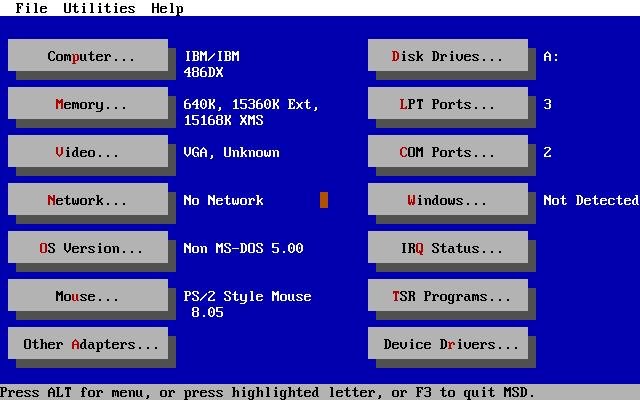
Task: Click the 640K, 15360K Ext memory text
Action: point(251,104)
